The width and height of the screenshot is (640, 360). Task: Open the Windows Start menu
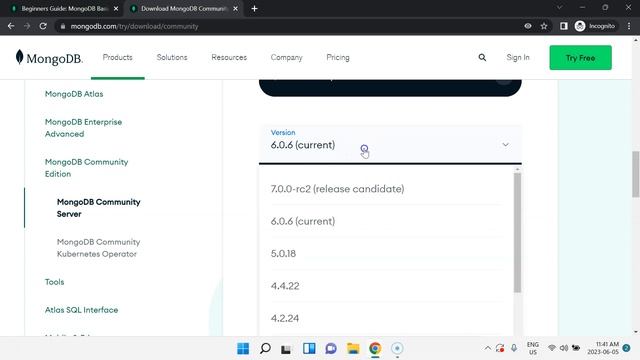click(243, 348)
